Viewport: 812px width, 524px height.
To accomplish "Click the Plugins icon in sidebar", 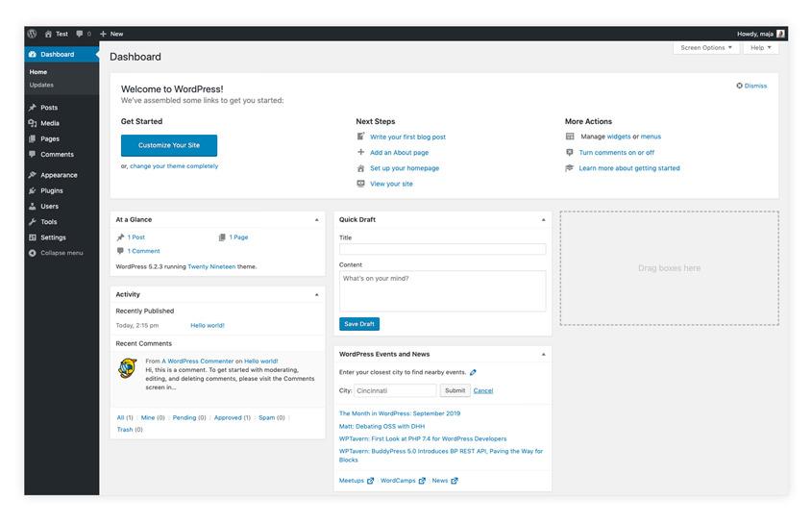I will click(x=32, y=190).
